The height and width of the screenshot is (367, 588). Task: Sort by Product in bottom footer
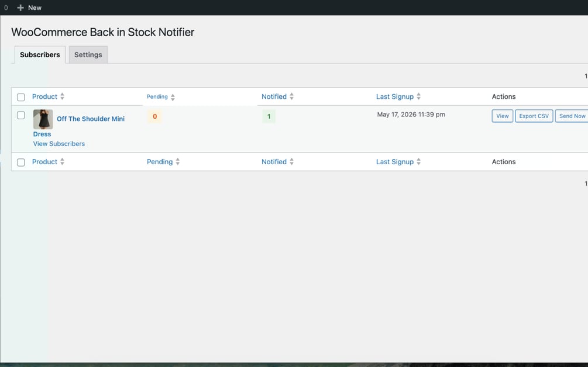(x=44, y=162)
